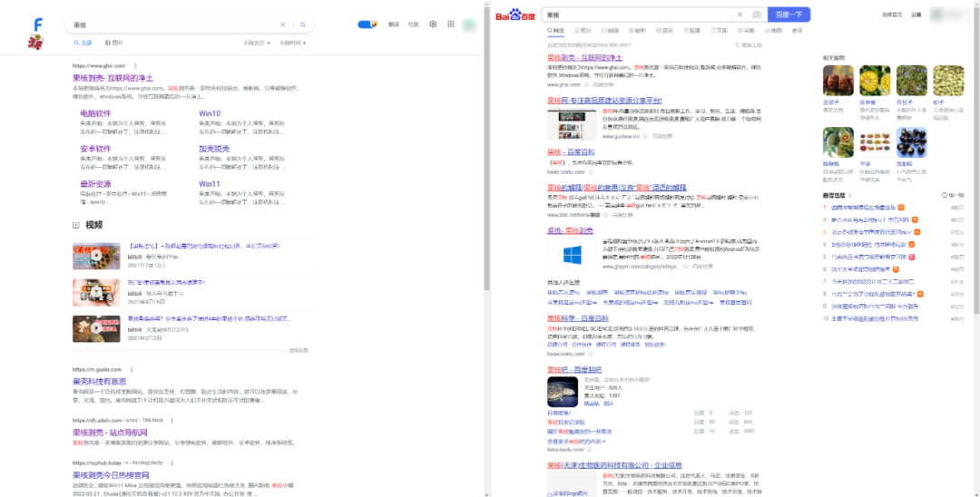Play the third bilibili video thumbnail
Screen dimensions: 980x497
click(96, 327)
